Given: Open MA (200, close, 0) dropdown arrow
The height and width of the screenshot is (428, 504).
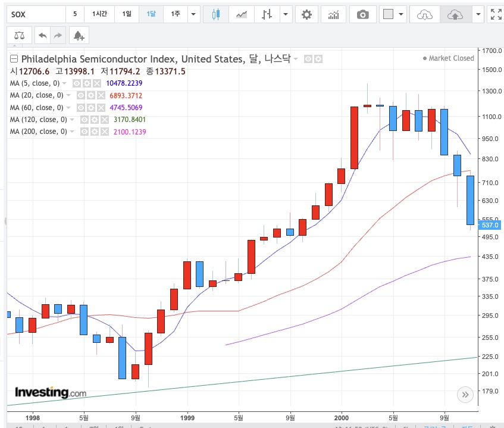Looking at the screenshot, I should pyautogui.click(x=72, y=132).
